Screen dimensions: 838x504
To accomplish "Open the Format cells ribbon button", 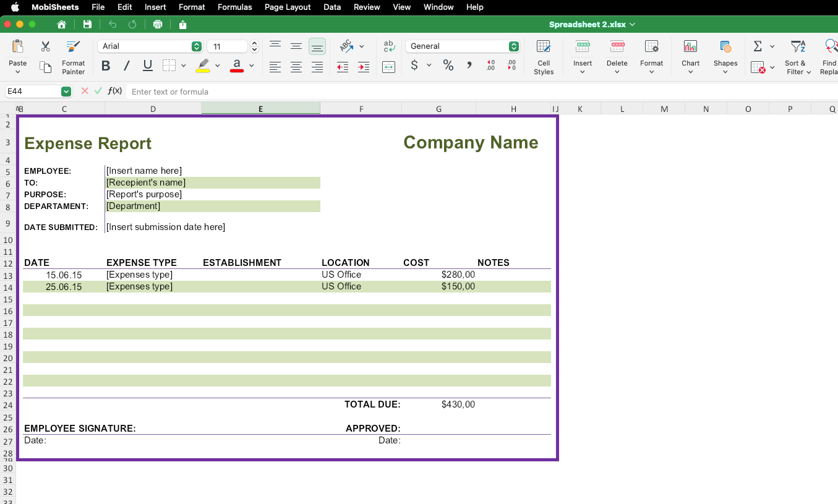I will click(x=652, y=58).
